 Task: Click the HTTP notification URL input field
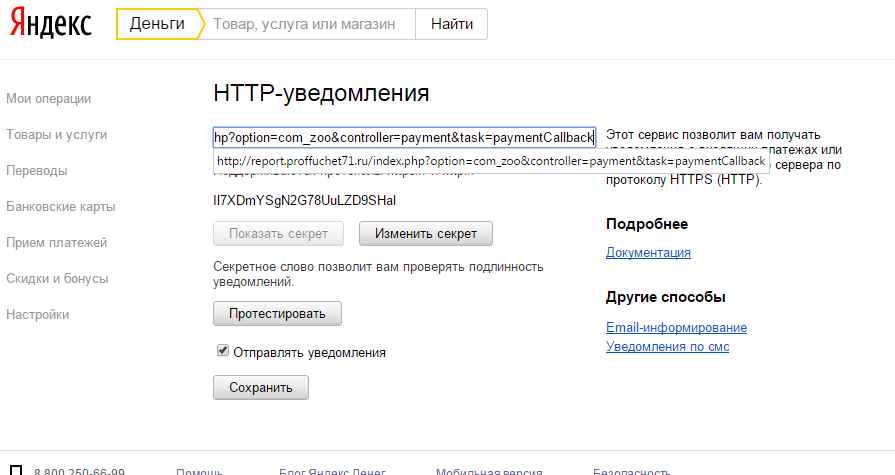pyautogui.click(x=404, y=137)
